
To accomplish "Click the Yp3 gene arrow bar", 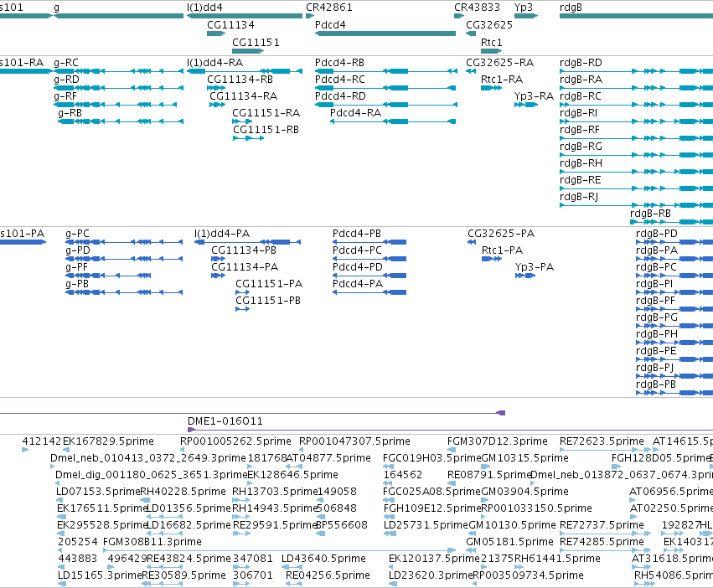I will coord(526,16).
